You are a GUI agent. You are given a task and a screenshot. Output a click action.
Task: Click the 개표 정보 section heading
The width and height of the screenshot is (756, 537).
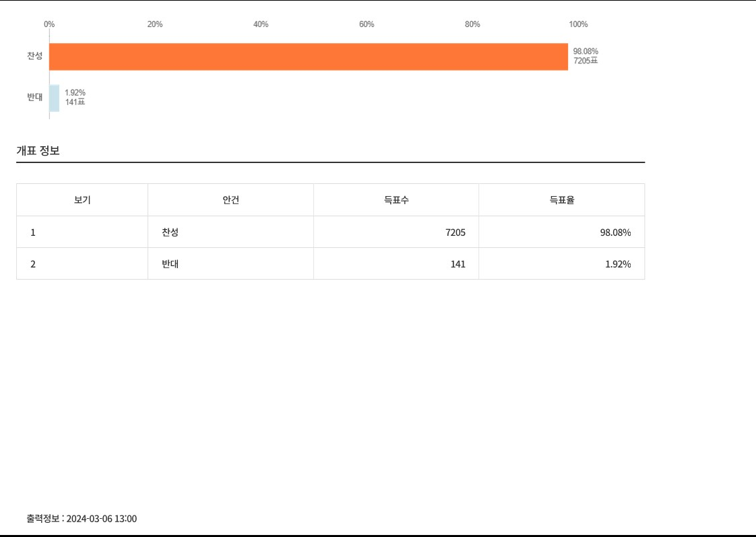38,151
